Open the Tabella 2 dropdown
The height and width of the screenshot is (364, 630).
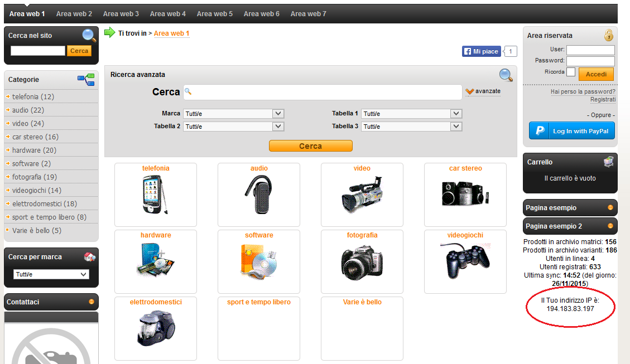[234, 127]
